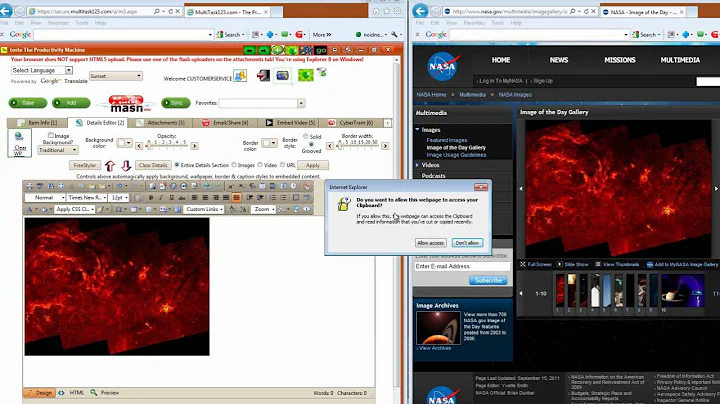The width and height of the screenshot is (720, 404).
Task: Open the 12pt font size dropdown
Action: point(119,197)
